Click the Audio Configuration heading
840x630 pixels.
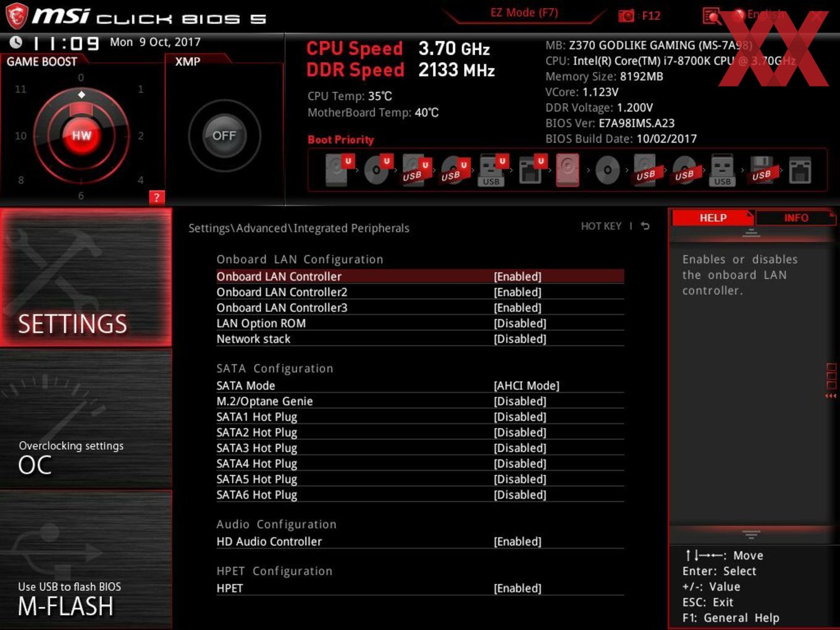coord(277,524)
